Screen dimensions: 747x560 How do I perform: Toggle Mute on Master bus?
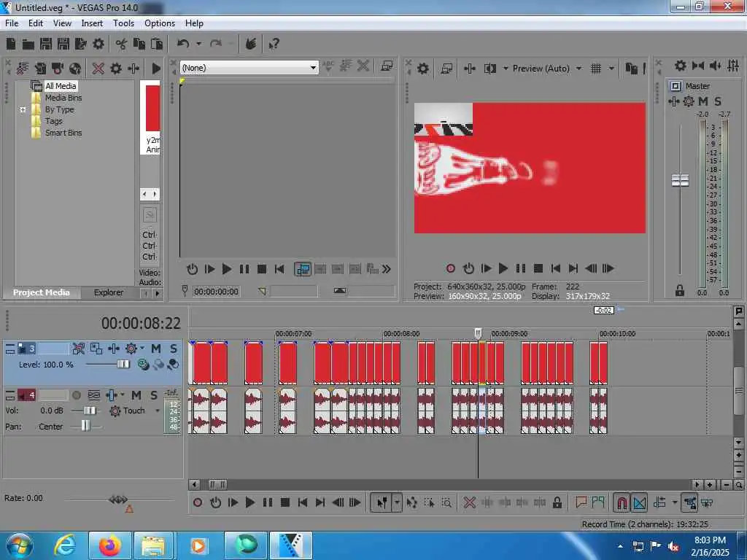(x=703, y=101)
